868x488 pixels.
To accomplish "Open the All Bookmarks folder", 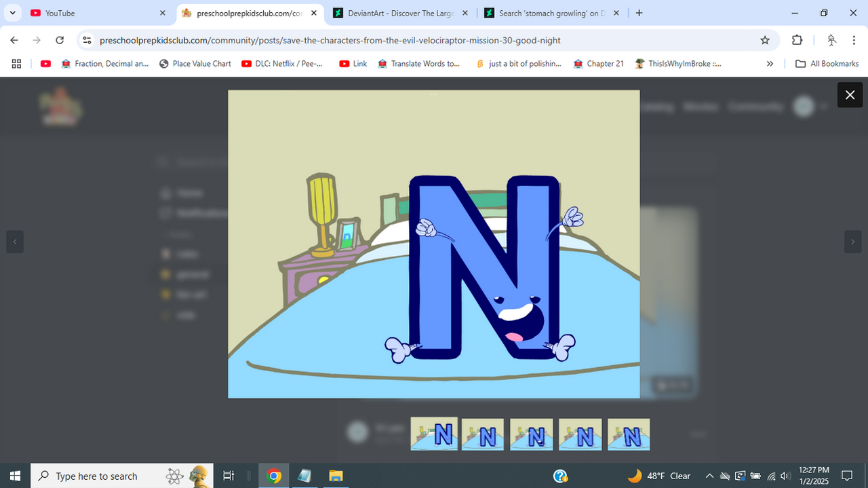I will pos(827,64).
